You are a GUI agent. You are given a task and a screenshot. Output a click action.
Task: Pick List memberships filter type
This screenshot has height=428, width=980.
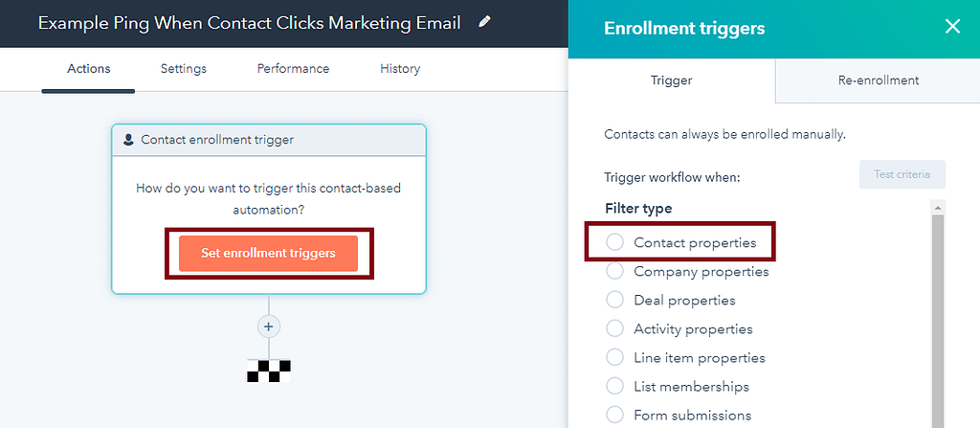pos(678,387)
